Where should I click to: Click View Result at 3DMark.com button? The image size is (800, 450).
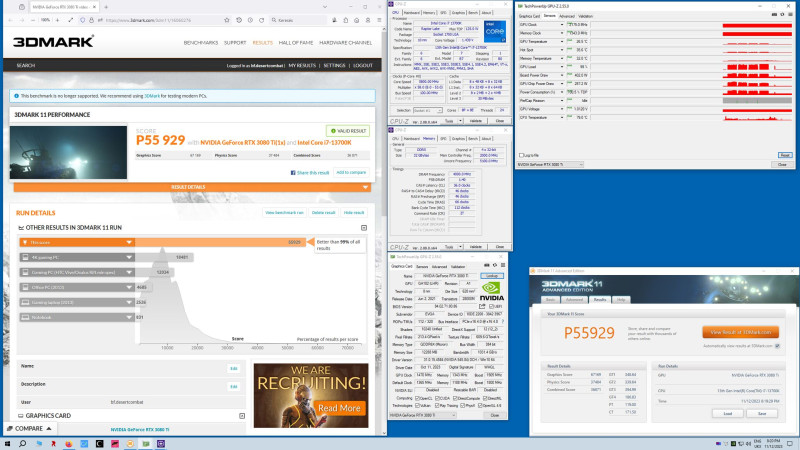740,332
